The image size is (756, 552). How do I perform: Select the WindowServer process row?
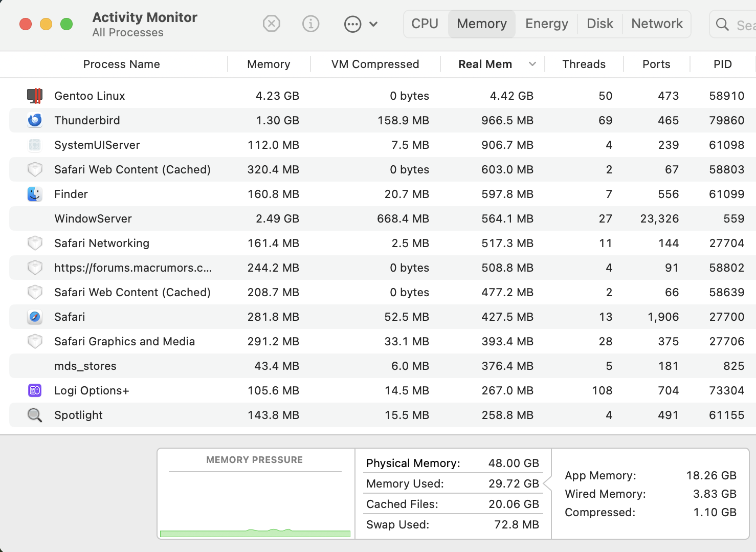coord(383,218)
